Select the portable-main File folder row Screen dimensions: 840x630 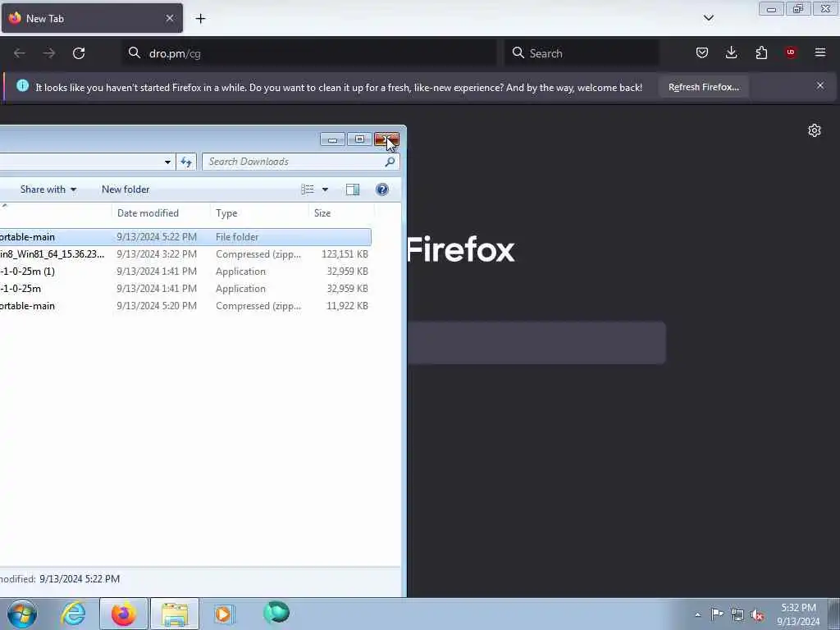(x=185, y=237)
